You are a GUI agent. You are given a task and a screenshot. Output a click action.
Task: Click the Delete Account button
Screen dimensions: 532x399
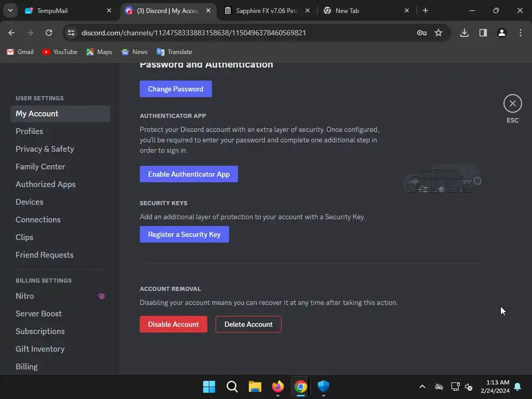(248, 324)
